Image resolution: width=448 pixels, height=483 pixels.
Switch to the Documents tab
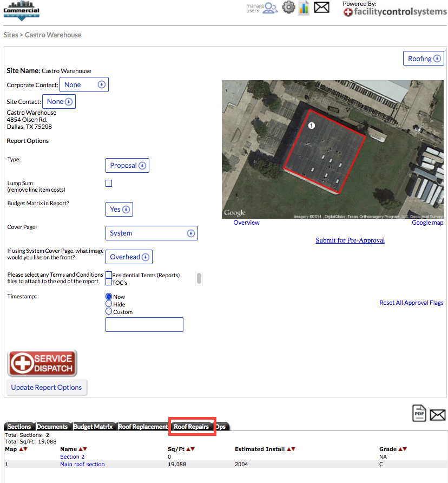pos(52,427)
